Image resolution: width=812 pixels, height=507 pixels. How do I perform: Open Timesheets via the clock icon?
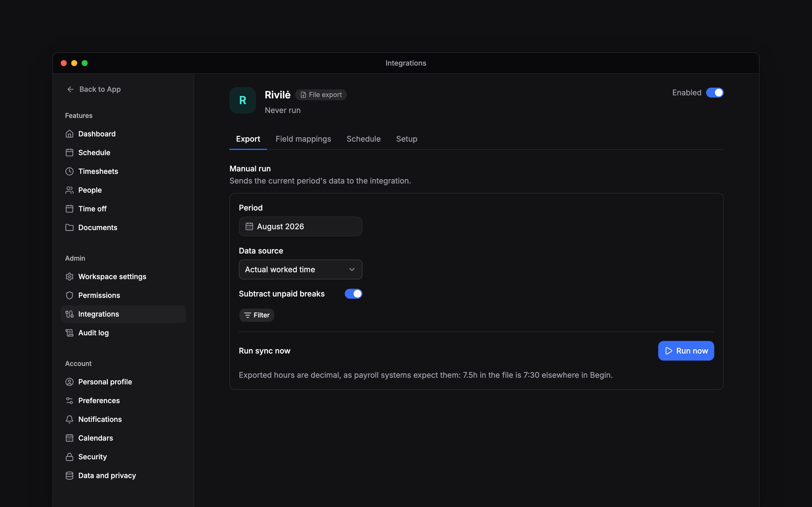point(70,171)
